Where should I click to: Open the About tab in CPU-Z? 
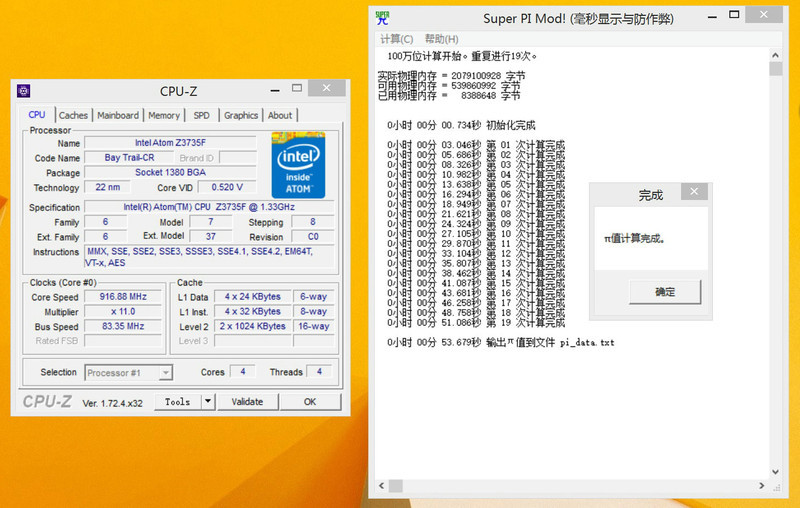click(x=280, y=115)
